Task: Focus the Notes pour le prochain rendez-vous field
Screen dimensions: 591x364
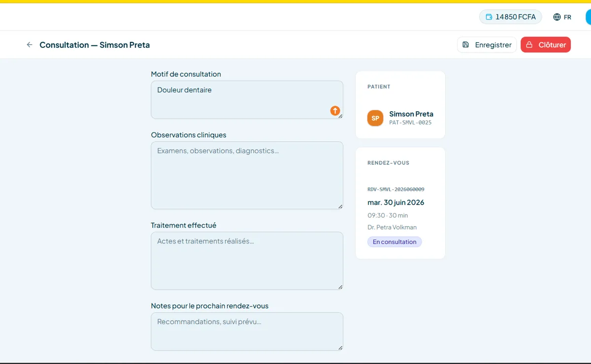Action: tap(247, 332)
